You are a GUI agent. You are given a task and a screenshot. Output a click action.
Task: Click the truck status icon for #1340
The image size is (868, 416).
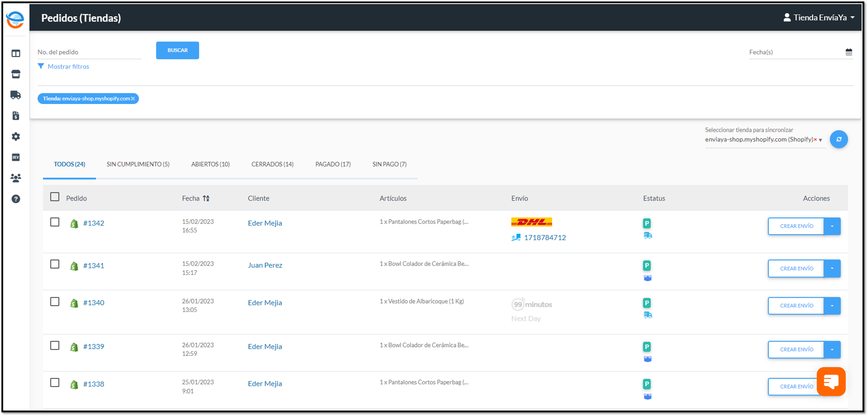tap(647, 315)
